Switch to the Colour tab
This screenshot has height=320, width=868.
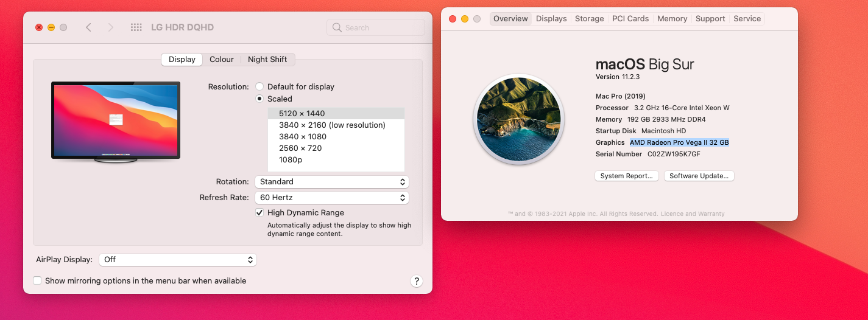pyautogui.click(x=222, y=59)
